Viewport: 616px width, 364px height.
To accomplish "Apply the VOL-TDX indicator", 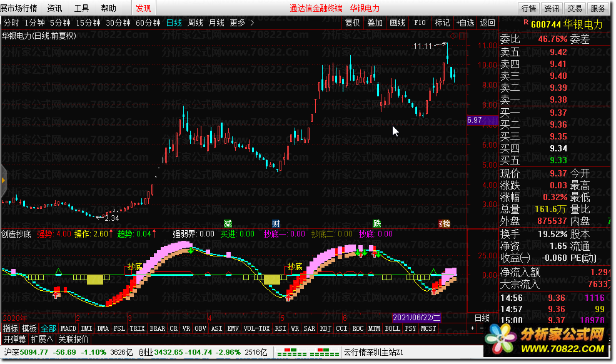I will pyautogui.click(x=257, y=328).
